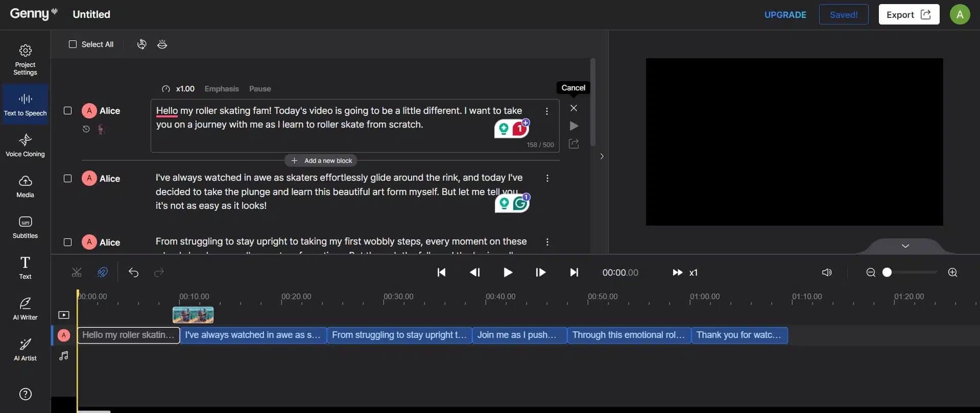
Task: Check the third Alice block checkbox
Action: coord(67,242)
